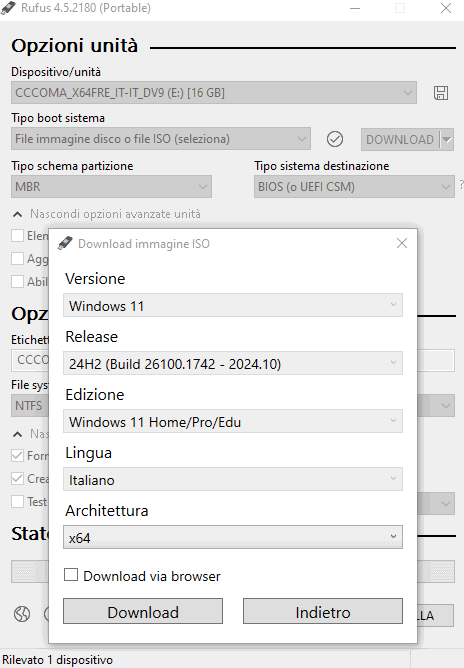Toggle the Test bad blocks checkbox

[x=17, y=501]
